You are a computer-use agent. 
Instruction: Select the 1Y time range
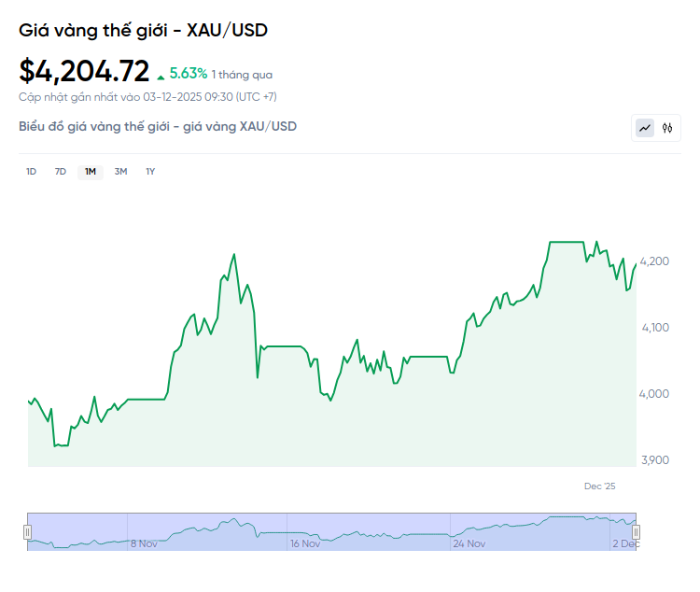pos(150,172)
